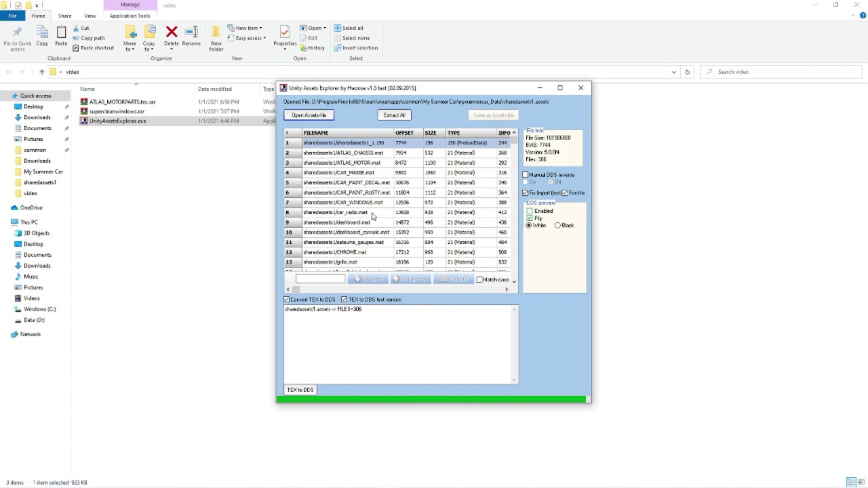This screenshot has height=488, width=868.
Task: Click the asset search text field
Action: pos(320,279)
